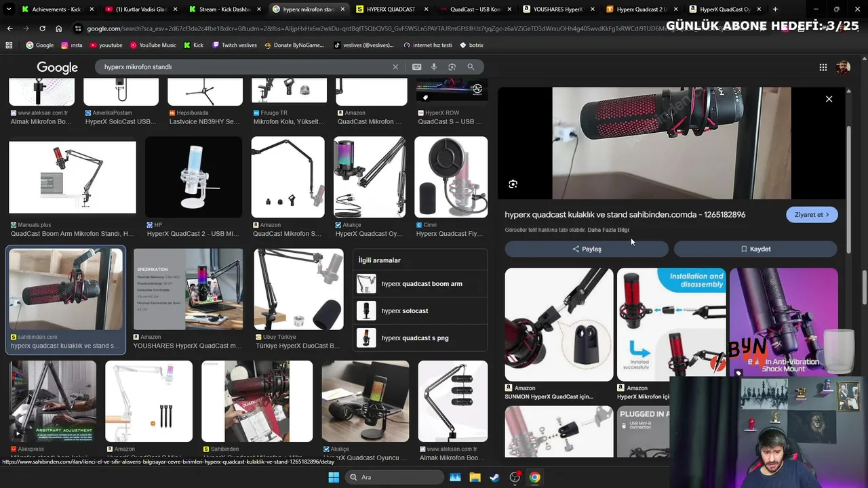The width and height of the screenshot is (868, 488).
Task: Clear the Google search box text
Action: point(395,67)
